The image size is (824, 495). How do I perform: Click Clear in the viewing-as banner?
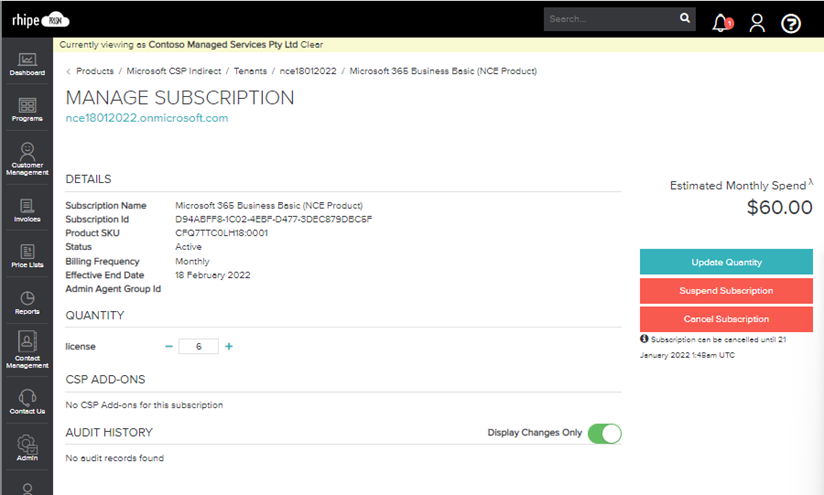click(312, 45)
